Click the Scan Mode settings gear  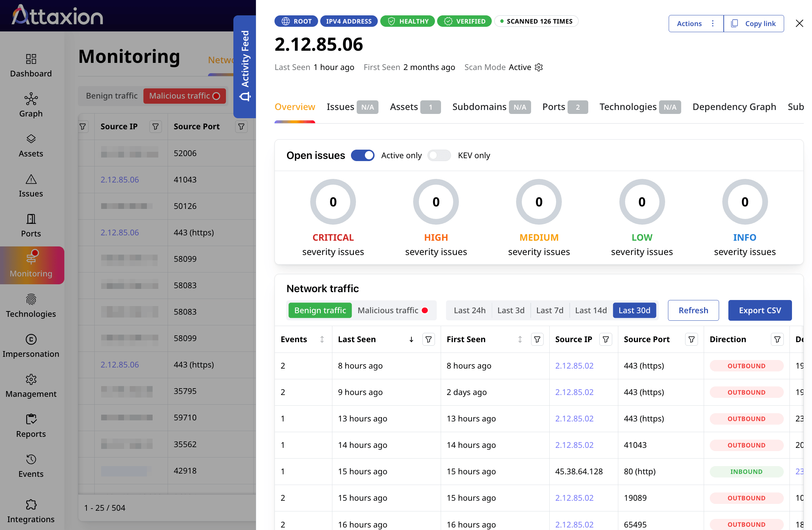[539, 67]
